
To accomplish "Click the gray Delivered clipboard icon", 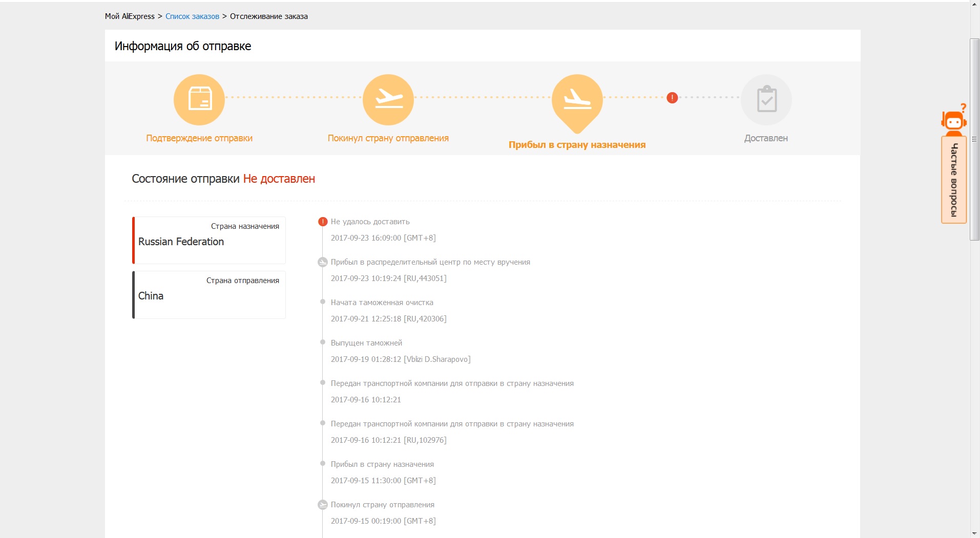I will [766, 99].
